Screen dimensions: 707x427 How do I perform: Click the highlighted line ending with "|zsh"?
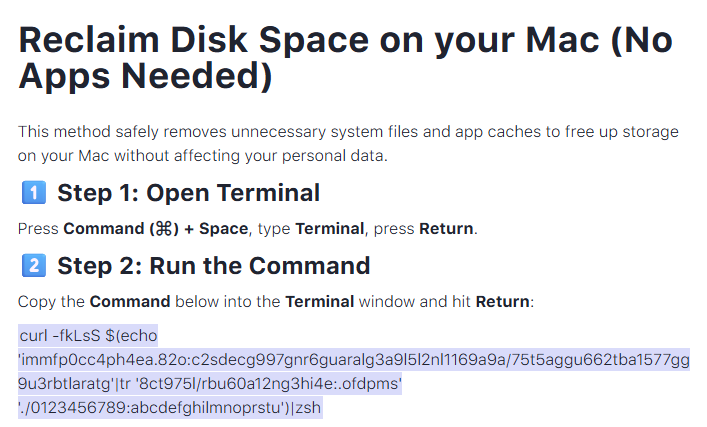[170, 408]
